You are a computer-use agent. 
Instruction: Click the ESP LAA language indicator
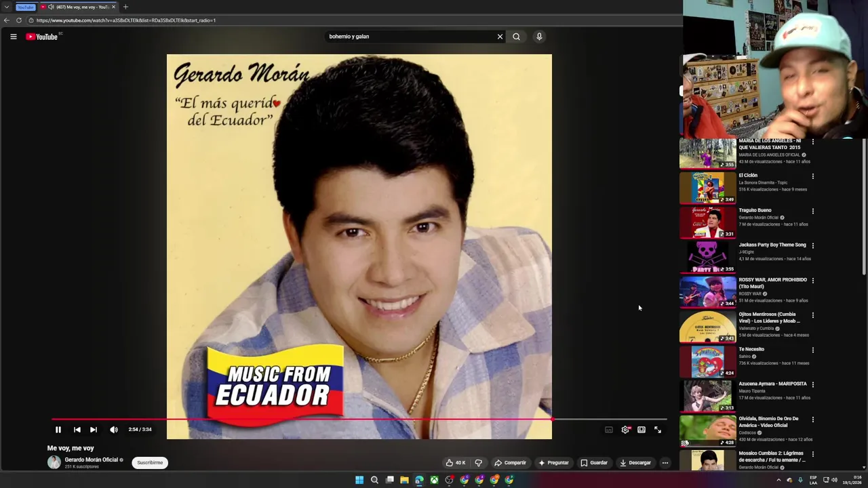tap(813, 480)
